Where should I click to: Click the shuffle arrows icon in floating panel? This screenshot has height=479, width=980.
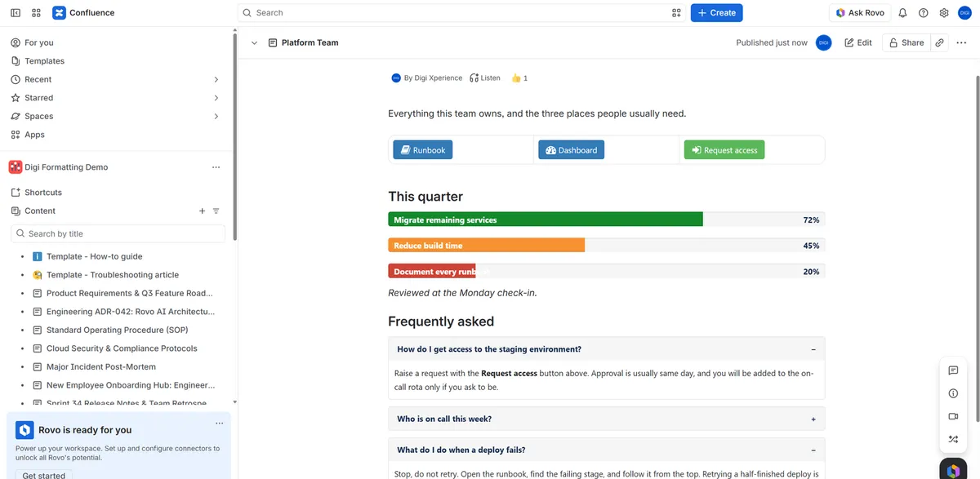pos(953,439)
